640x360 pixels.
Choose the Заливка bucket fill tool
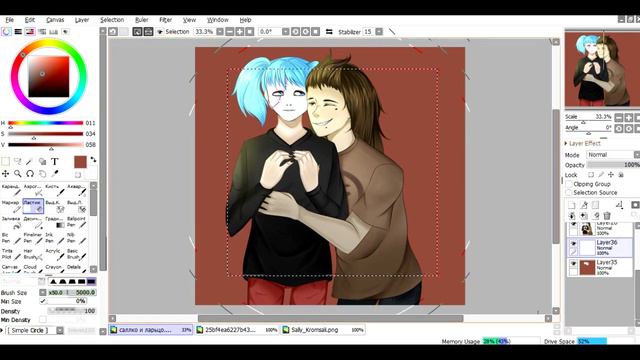point(11,222)
